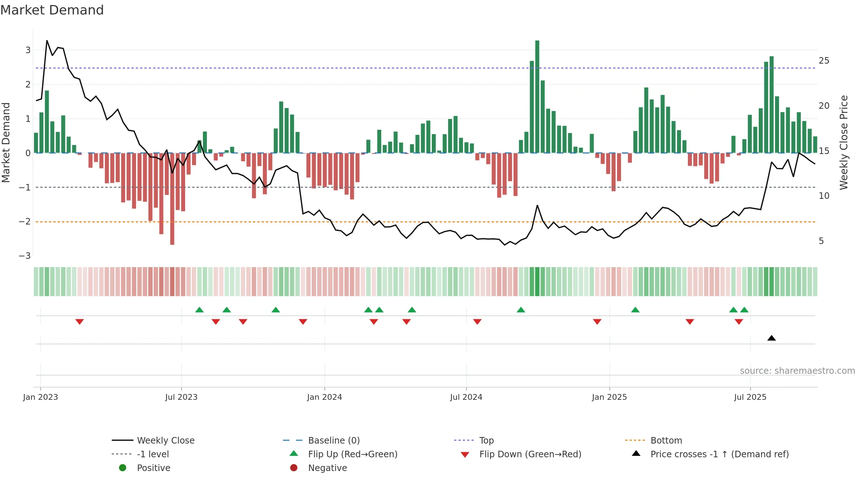Viewport: 868px width, 488px height.
Task: Click the -1 level legend entry
Action: 140,454
